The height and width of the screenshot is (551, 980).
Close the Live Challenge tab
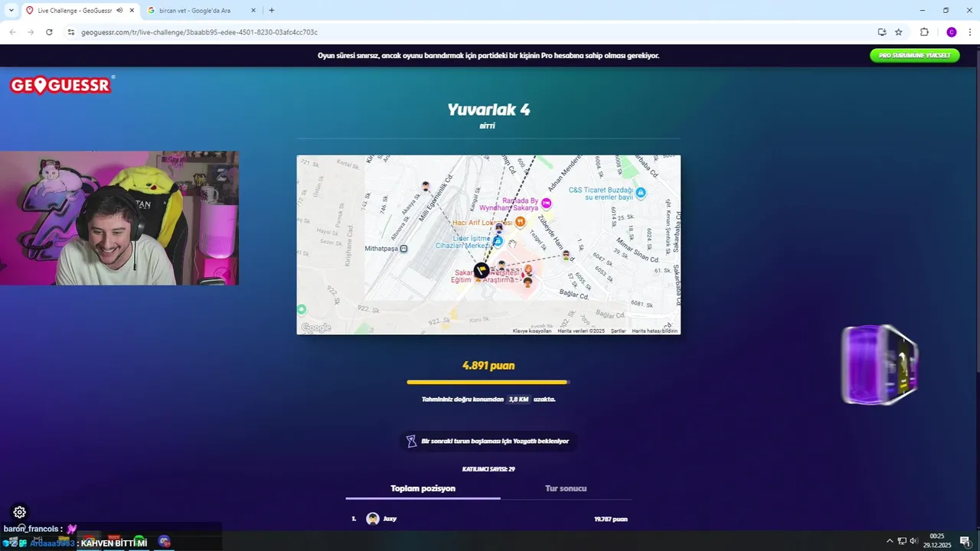132,11
